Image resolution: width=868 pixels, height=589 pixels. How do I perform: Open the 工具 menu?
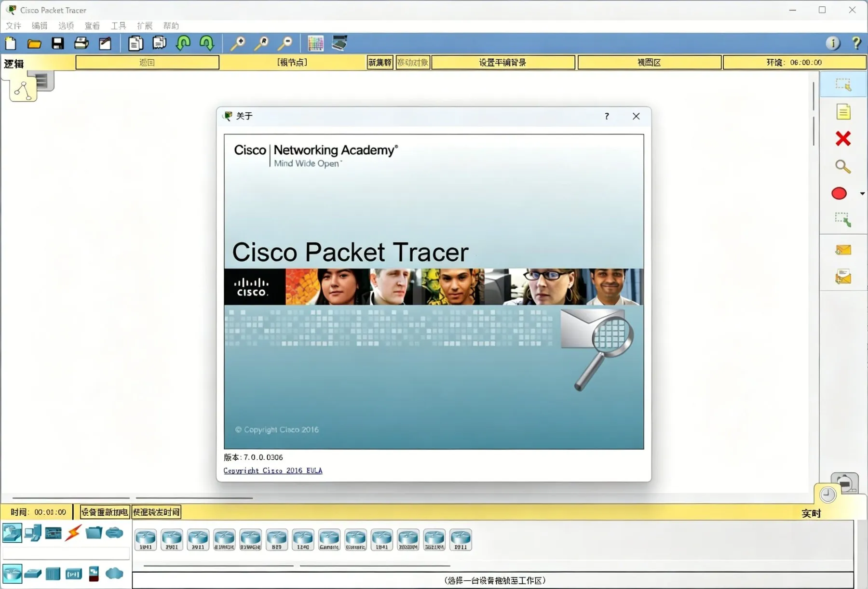tap(118, 26)
